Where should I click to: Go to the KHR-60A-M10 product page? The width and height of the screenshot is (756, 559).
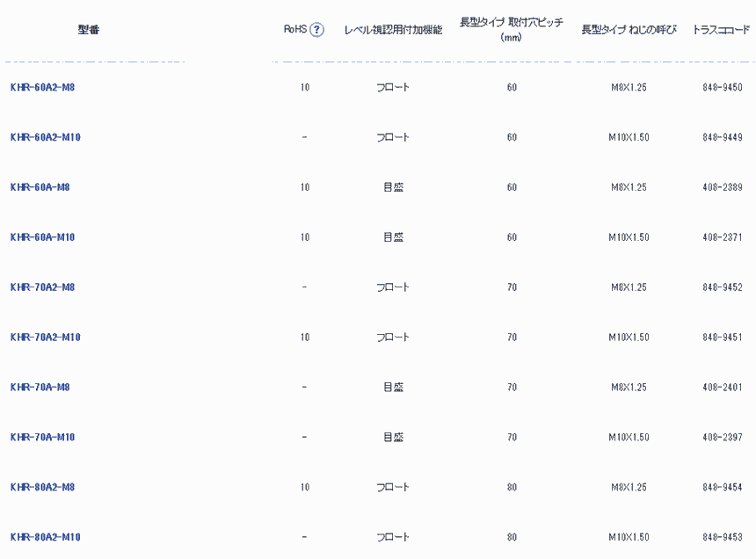pos(42,237)
